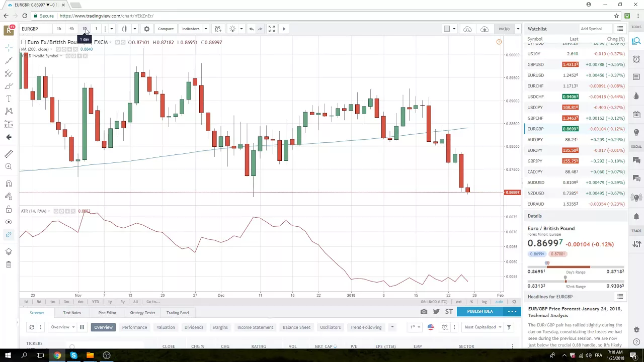The image size is (644, 362).
Task: Open the measure ruler tool
Action: coord(9,154)
